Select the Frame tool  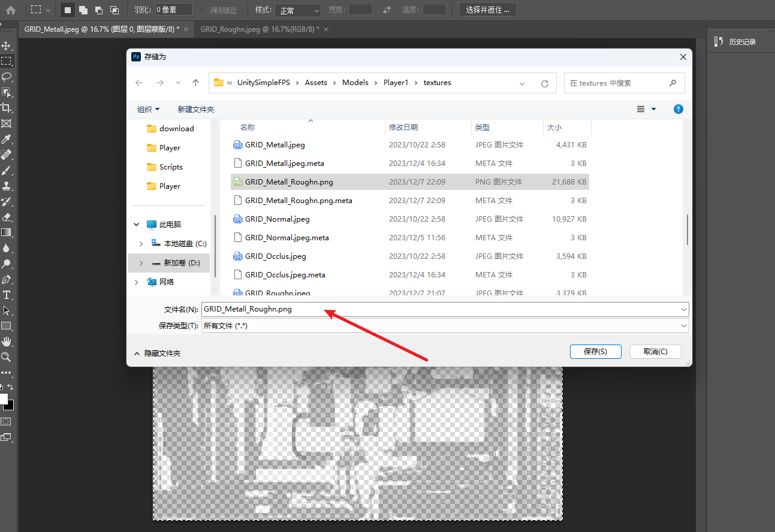point(7,123)
